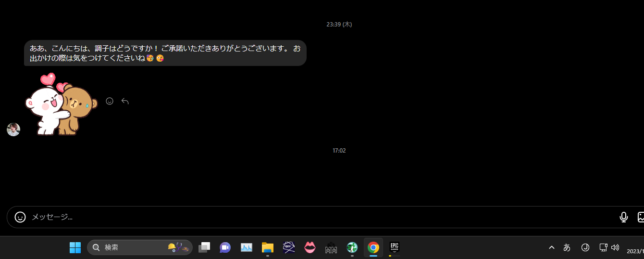Focus the メッセージ... input field
Screen dimensions: 644x259
(322, 217)
